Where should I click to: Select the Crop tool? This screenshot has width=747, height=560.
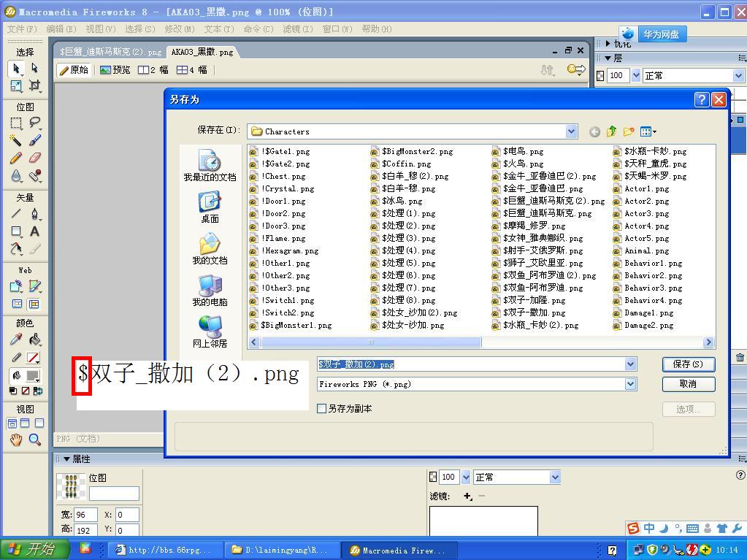34,85
